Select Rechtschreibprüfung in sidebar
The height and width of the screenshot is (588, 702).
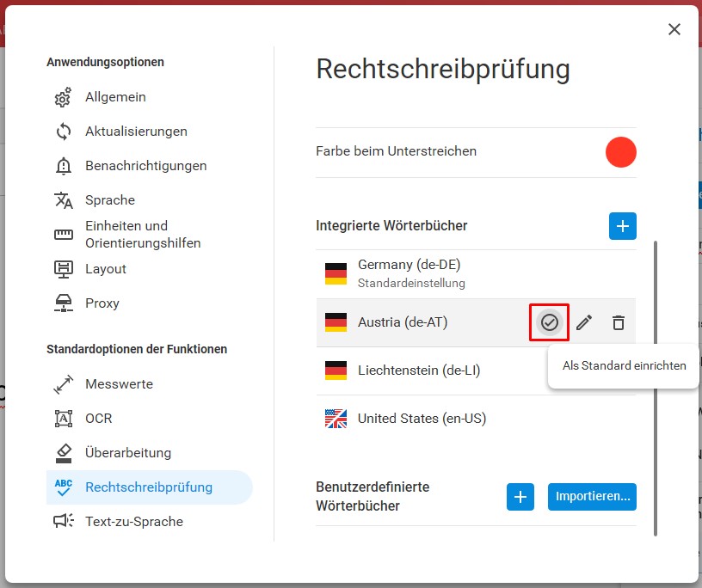[x=150, y=487]
